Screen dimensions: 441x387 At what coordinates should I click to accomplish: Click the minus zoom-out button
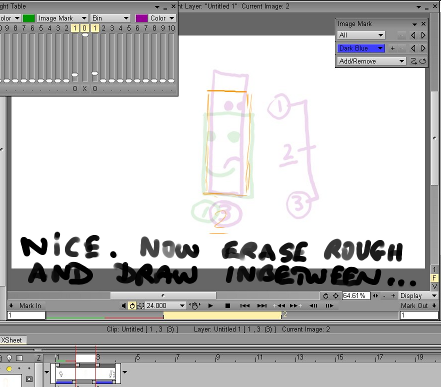pyautogui.click(x=384, y=296)
